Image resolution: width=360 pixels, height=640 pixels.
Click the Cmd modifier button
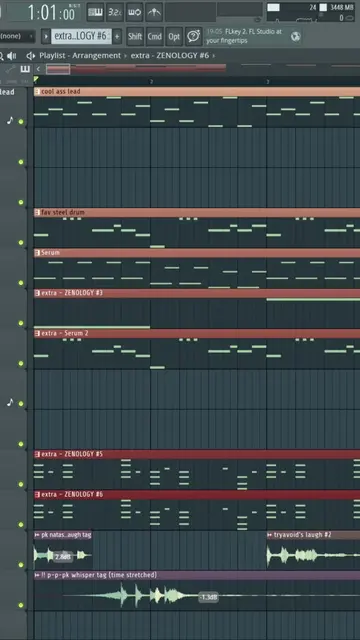pos(154,37)
